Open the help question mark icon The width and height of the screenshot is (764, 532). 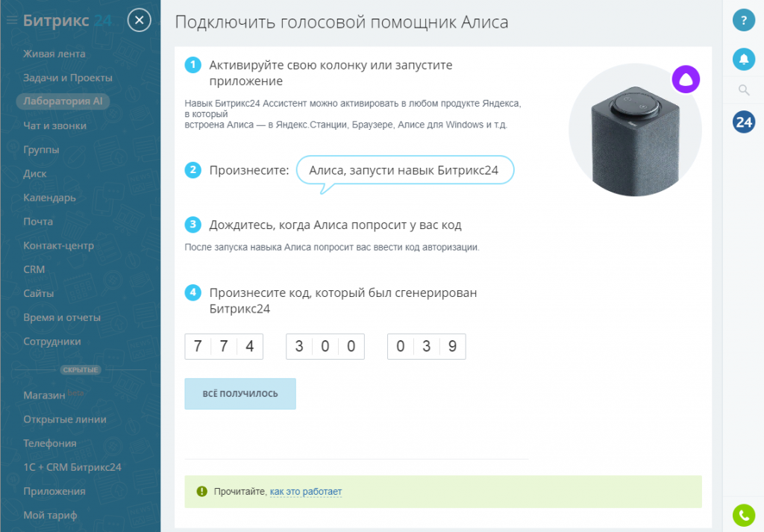(743, 20)
